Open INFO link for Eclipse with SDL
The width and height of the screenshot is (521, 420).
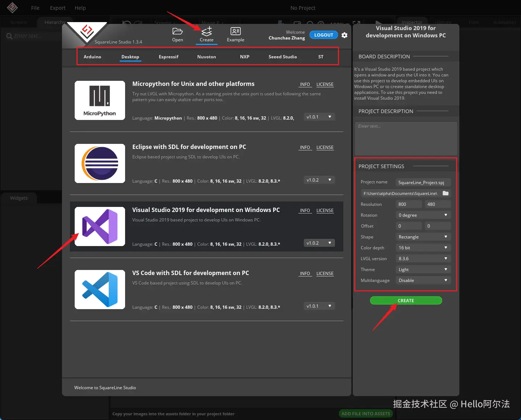click(305, 147)
